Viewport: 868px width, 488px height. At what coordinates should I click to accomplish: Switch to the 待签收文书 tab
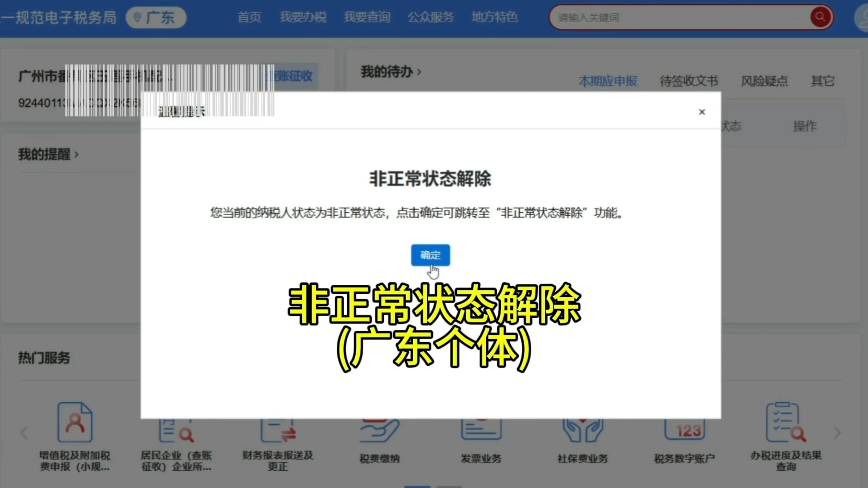click(689, 81)
